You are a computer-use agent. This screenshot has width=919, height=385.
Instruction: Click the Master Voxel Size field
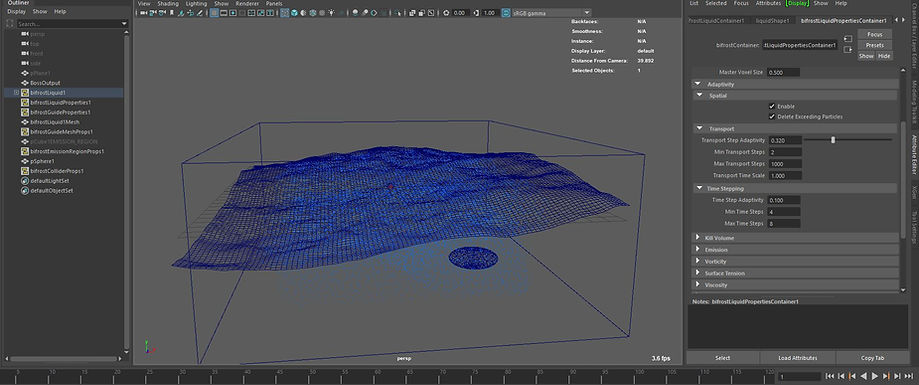click(x=784, y=73)
